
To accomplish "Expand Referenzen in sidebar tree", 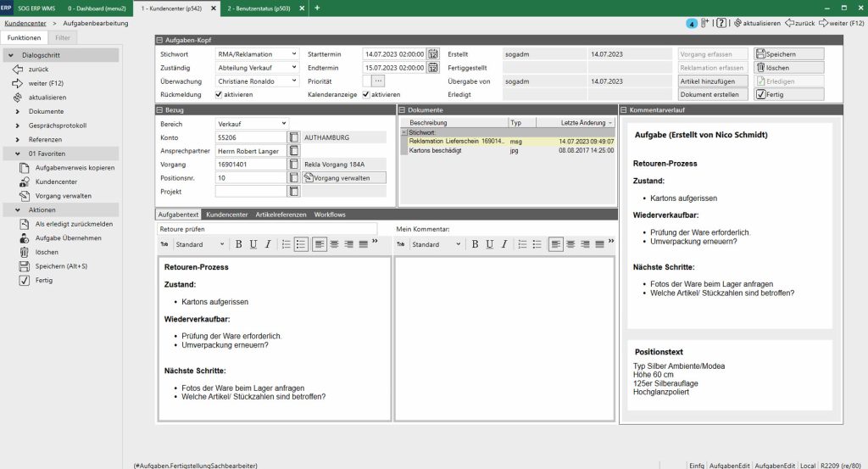I will coord(18,140).
